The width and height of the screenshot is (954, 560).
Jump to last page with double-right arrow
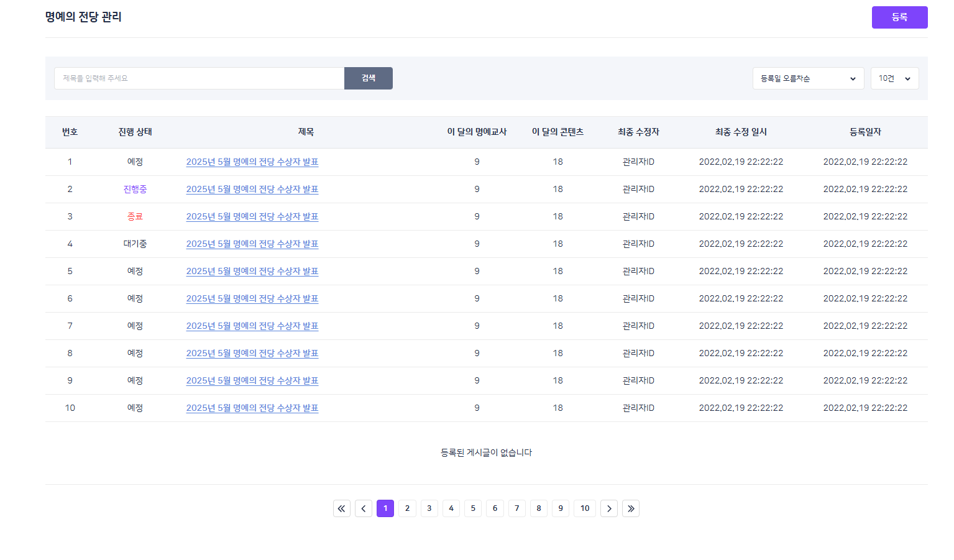[x=631, y=508]
